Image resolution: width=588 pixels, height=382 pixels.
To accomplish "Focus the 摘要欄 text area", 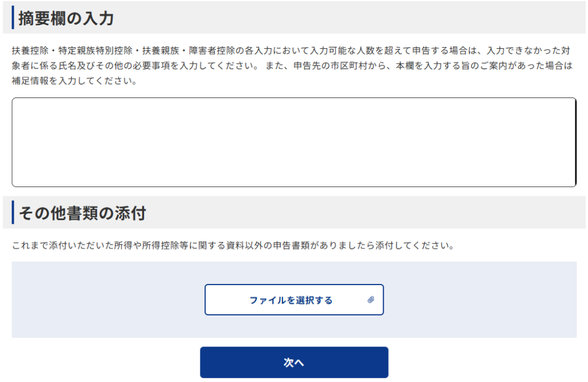I will tap(293, 142).
